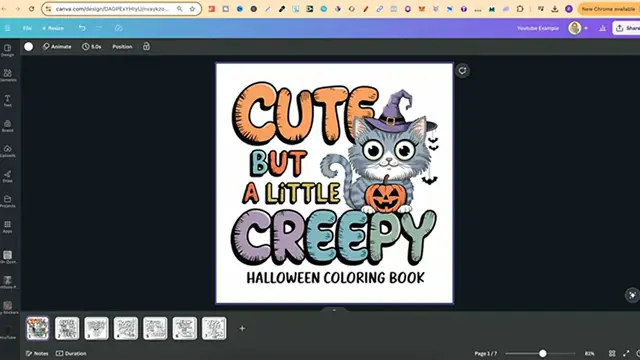Click the Redo arrow
Viewport: 640px width, 360px height.
pos(99,28)
